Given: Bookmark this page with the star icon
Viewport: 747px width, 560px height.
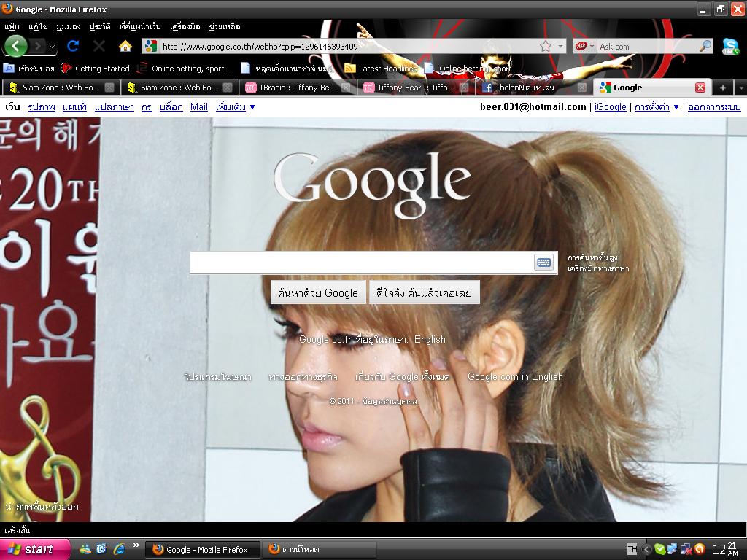Looking at the screenshot, I should (x=546, y=46).
